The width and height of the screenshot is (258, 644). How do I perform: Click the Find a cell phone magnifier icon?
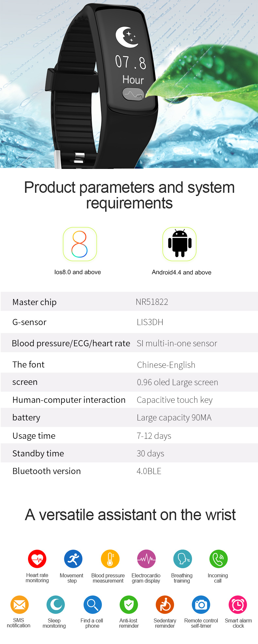(93, 605)
